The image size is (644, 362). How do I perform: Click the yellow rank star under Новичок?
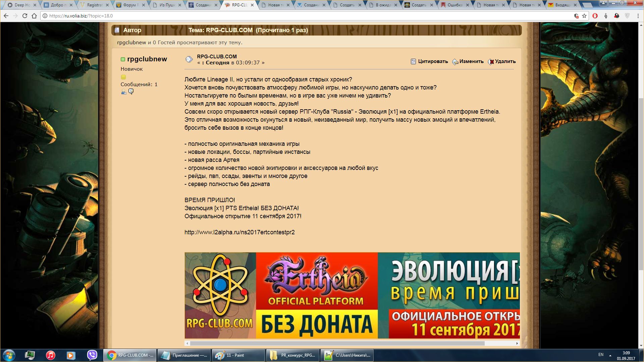click(x=123, y=77)
